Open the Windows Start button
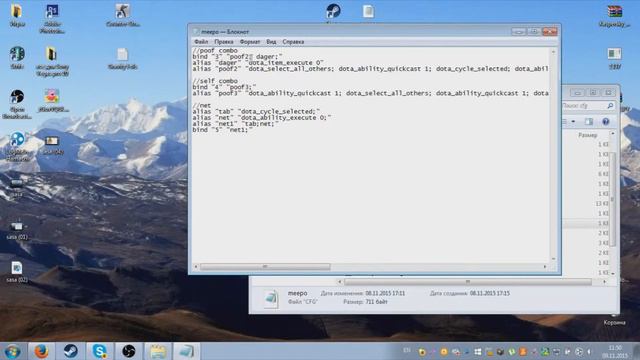Viewport: 640px width, 360px height. pos(12,351)
